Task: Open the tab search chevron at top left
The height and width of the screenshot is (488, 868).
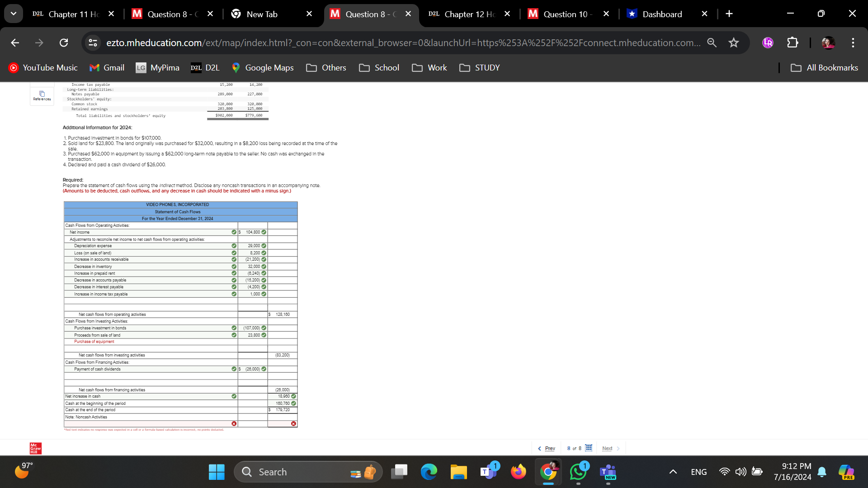Action: click(14, 14)
